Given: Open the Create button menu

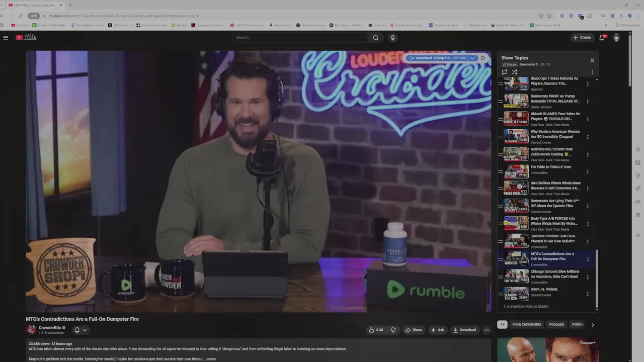Looking at the screenshot, I should tap(582, 37).
